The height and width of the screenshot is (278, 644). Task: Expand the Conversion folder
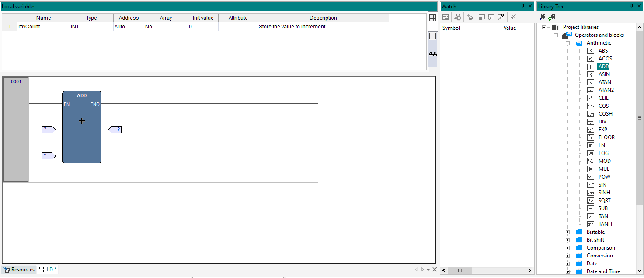pos(567,256)
